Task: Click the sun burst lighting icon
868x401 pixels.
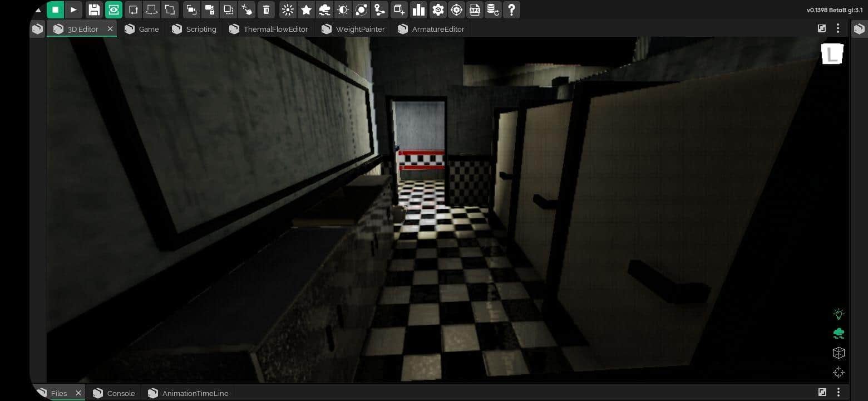Action: [288, 9]
